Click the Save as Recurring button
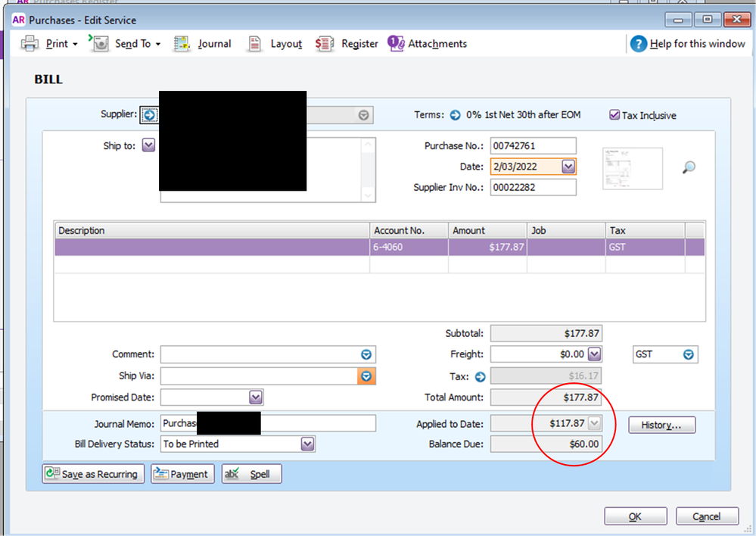Screen dimensions: 756x536 [93, 474]
